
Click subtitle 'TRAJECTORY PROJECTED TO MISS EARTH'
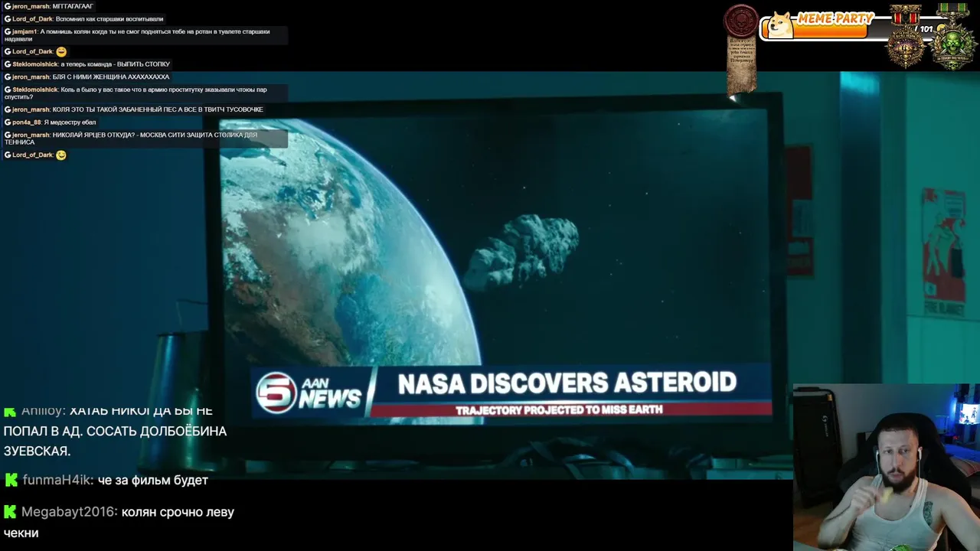[559, 410]
